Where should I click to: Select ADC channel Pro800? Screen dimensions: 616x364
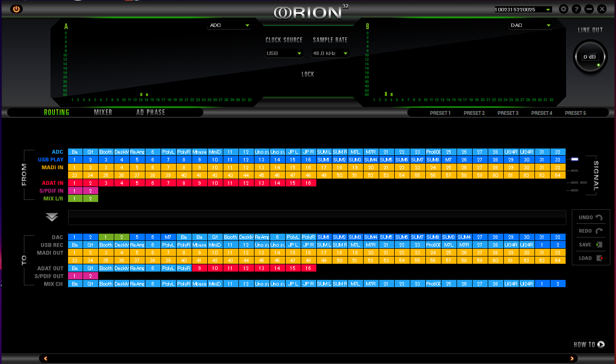pyautogui.click(x=433, y=152)
